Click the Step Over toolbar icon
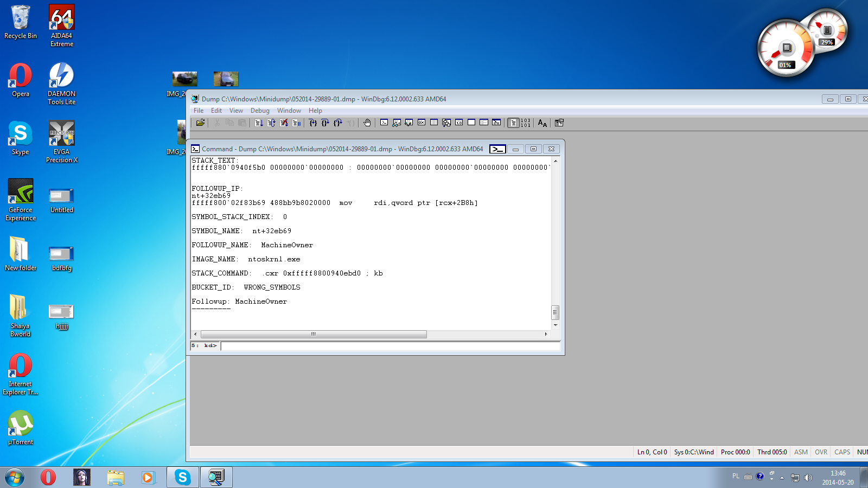 [x=325, y=123]
